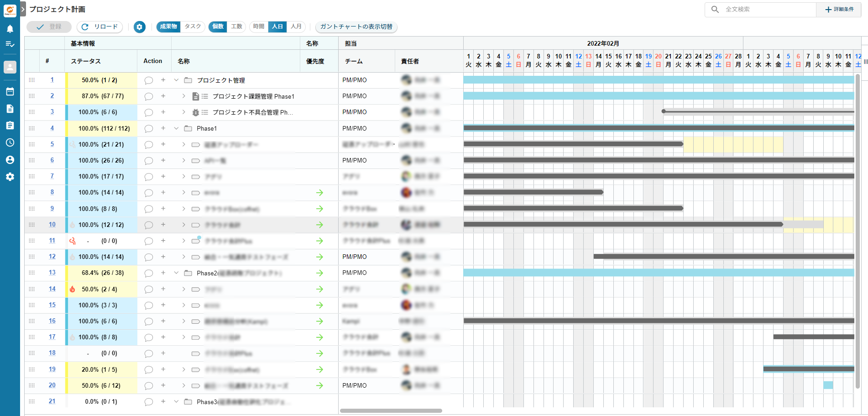Open 詳細条件 search options
This screenshot has width=868, height=416.
point(839,9)
